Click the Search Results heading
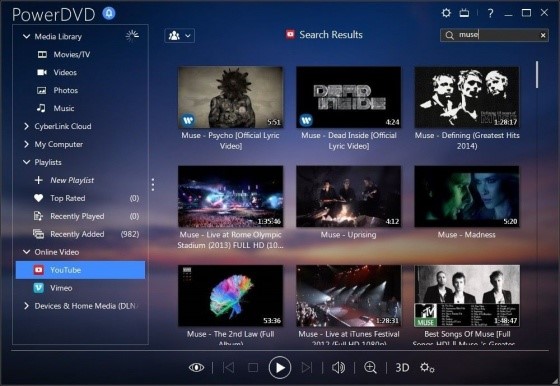The image size is (560, 386). (x=331, y=35)
